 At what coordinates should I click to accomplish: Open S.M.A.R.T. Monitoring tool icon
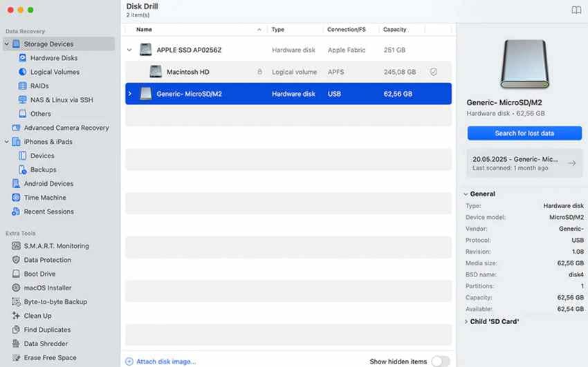click(16, 245)
